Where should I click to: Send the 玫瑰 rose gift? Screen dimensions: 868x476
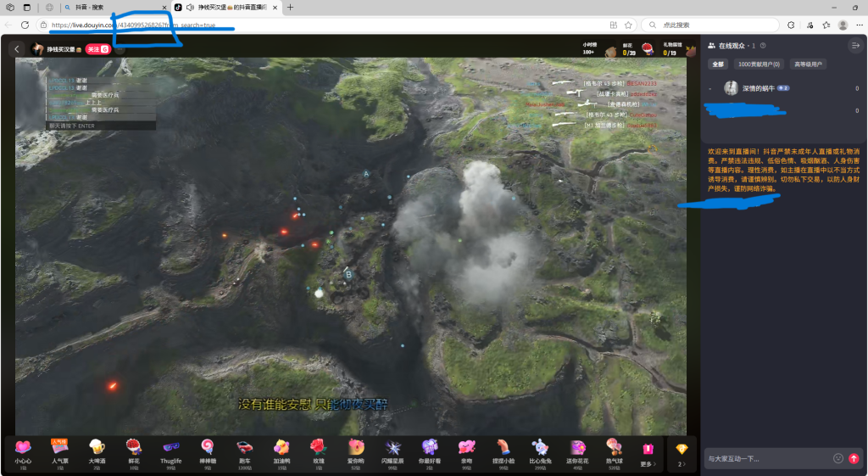tap(319, 453)
